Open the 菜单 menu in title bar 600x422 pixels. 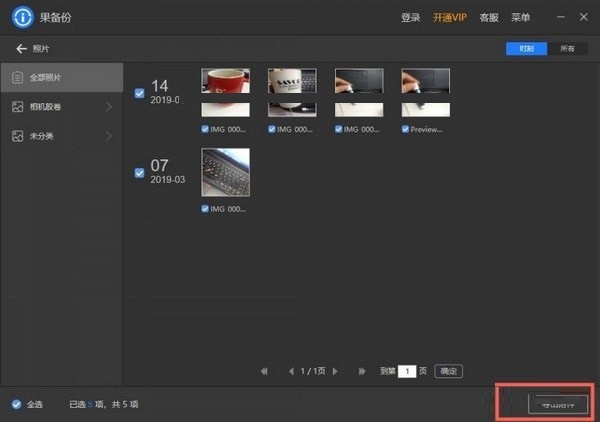(x=520, y=18)
